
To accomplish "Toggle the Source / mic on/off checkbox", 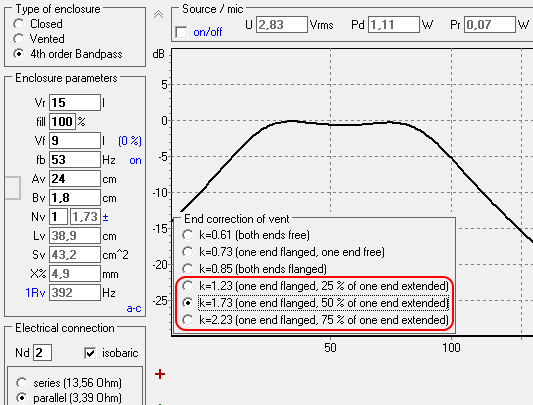I will [x=181, y=32].
